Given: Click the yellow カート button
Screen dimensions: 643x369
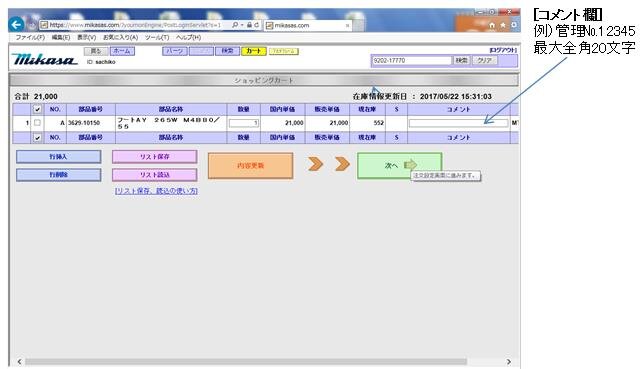Looking at the screenshot, I should (x=254, y=51).
